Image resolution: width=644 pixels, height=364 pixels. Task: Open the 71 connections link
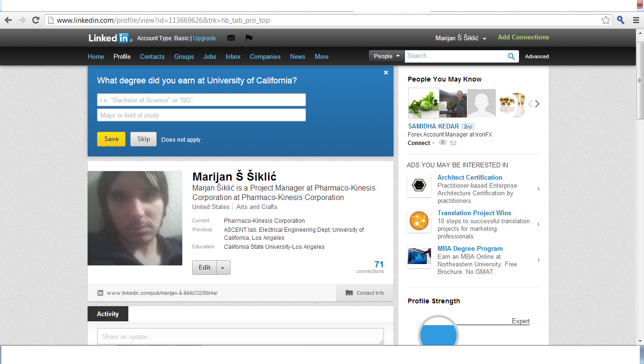tap(370, 267)
